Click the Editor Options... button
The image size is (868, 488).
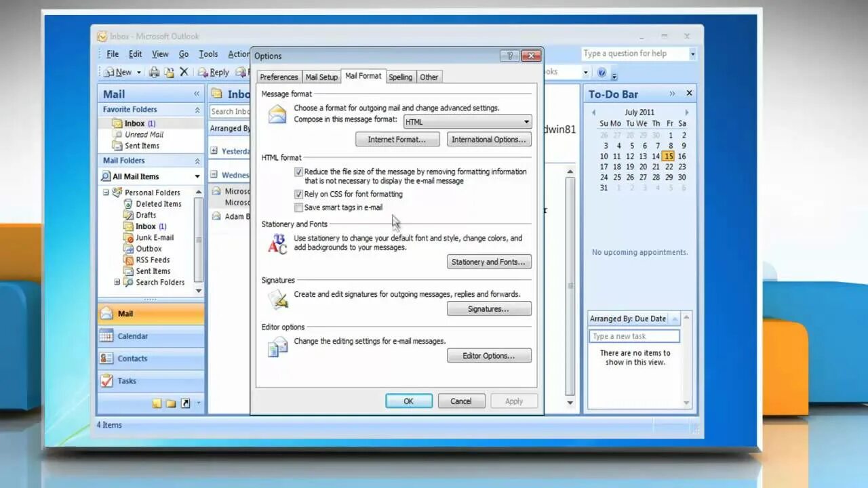[489, 356]
